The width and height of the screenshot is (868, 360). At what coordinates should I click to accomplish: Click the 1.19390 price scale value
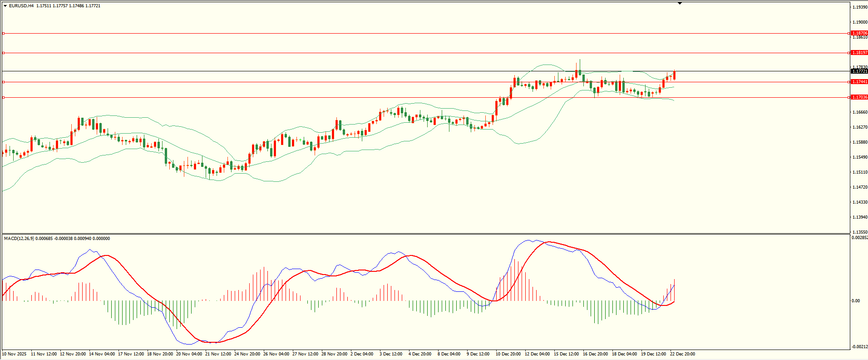pyautogui.click(x=859, y=7)
